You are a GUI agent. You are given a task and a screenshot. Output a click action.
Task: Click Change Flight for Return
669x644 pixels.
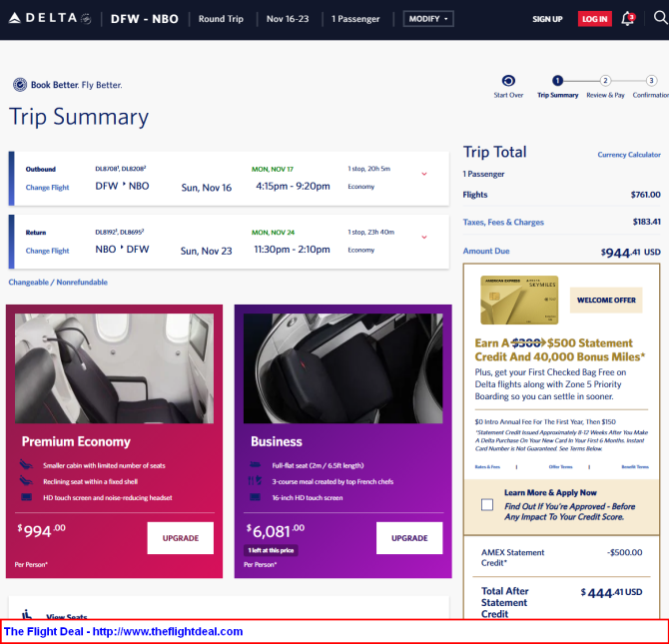(x=47, y=251)
